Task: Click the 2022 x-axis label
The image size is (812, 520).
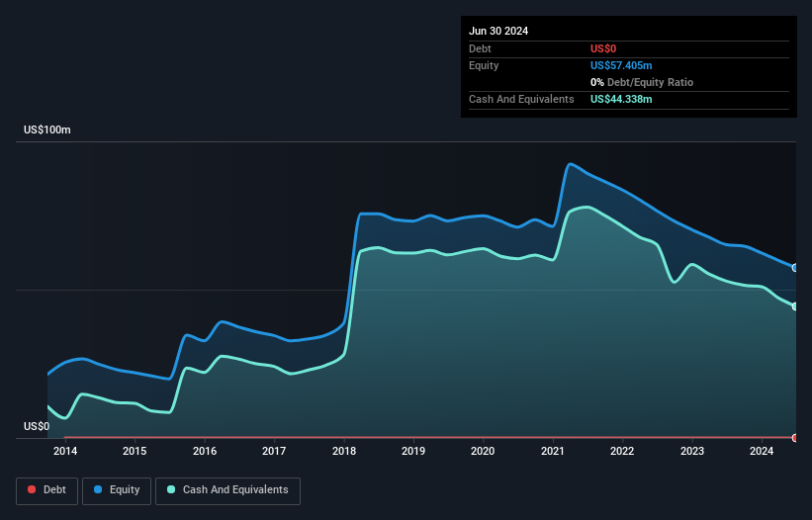Action: (x=622, y=451)
